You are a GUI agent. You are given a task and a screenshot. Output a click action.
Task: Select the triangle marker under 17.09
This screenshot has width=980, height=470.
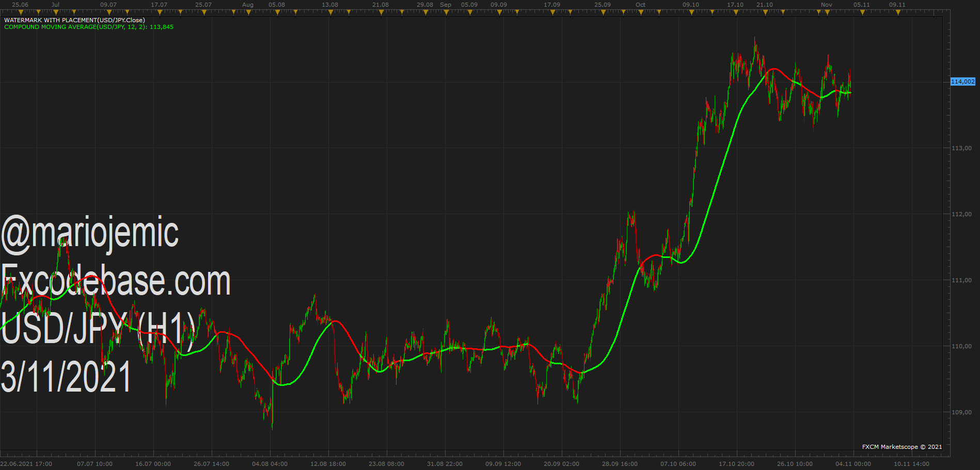552,12
